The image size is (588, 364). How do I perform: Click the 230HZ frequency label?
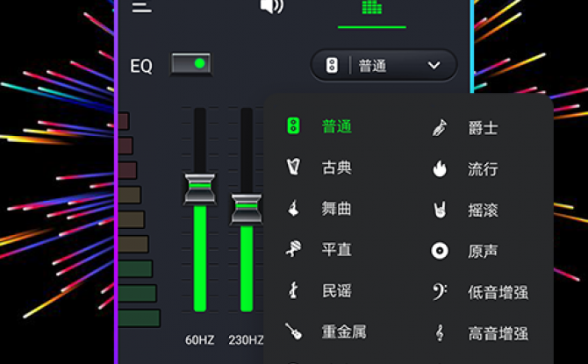click(246, 340)
